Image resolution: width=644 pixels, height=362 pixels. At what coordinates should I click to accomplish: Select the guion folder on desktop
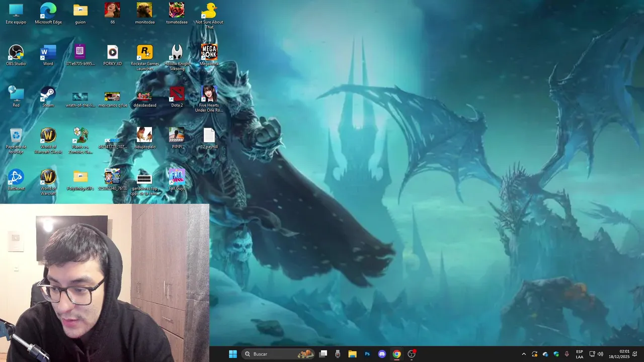tap(80, 14)
